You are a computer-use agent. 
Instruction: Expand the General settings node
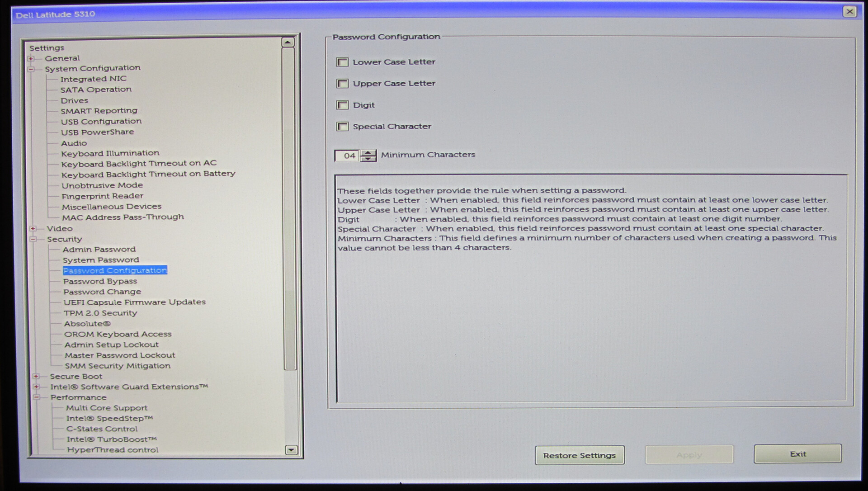coord(31,58)
